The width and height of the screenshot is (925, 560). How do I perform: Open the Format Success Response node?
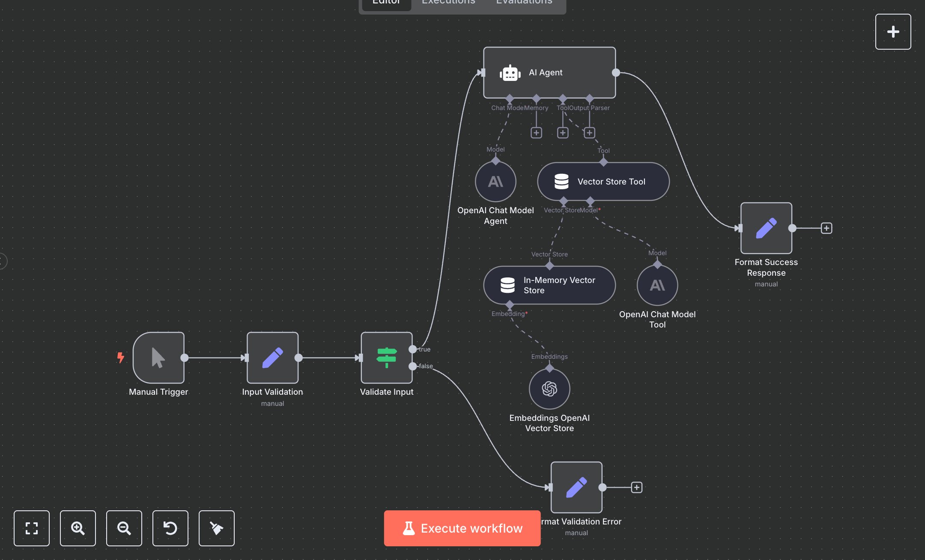click(766, 228)
